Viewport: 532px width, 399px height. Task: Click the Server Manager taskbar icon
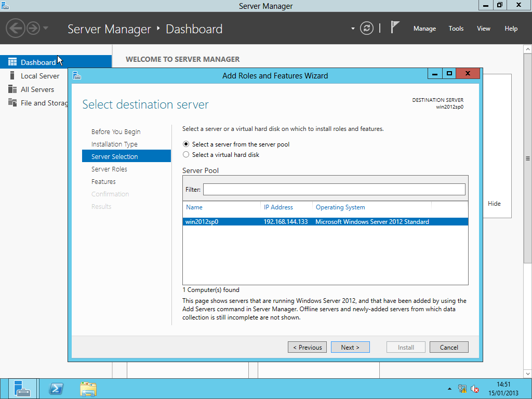coord(23,389)
